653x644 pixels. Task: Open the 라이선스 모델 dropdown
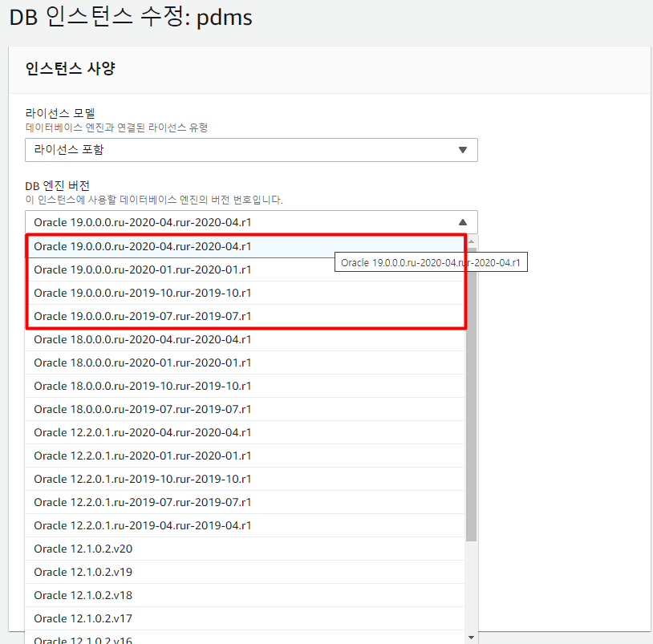click(x=251, y=150)
